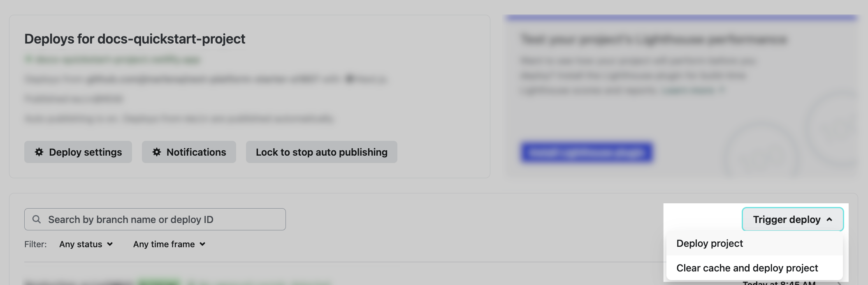The image size is (868, 285).
Task: Click Lock to stop auto publishing
Action: click(322, 152)
